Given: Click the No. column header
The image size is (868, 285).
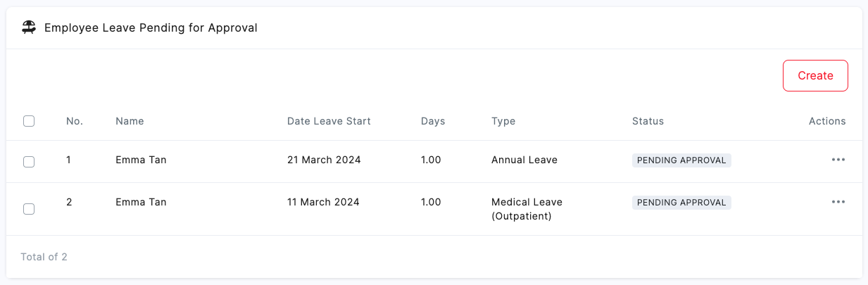Looking at the screenshot, I should (x=75, y=121).
